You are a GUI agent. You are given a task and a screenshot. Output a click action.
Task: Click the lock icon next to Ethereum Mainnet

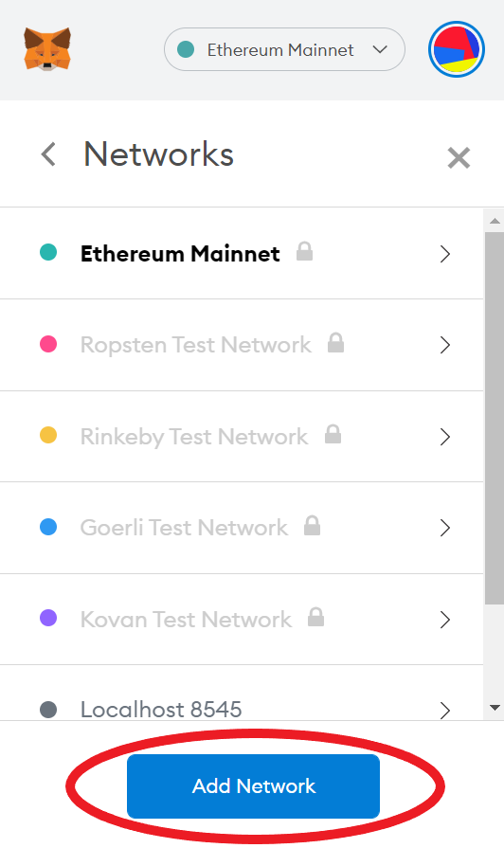[304, 251]
